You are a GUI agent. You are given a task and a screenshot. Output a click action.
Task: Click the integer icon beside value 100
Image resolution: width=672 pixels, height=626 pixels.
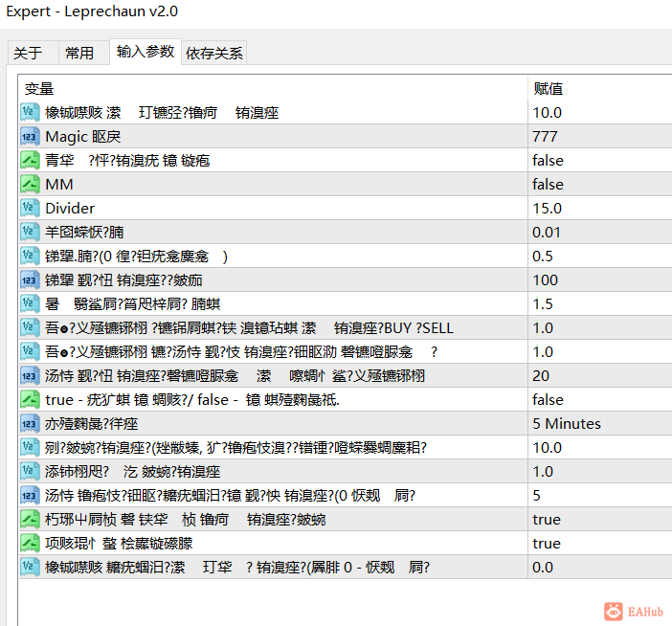pos(30,280)
